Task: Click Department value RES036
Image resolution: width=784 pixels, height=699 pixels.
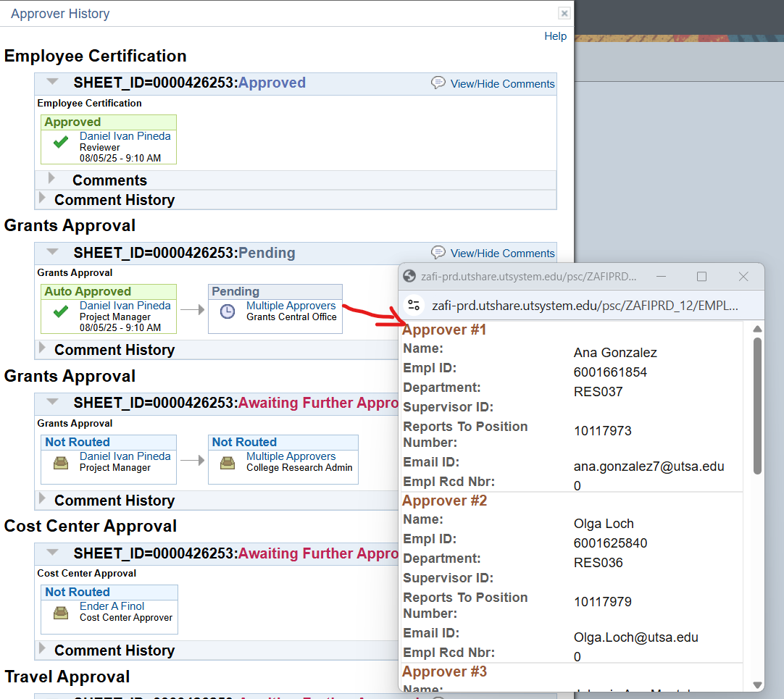Action: [598, 563]
